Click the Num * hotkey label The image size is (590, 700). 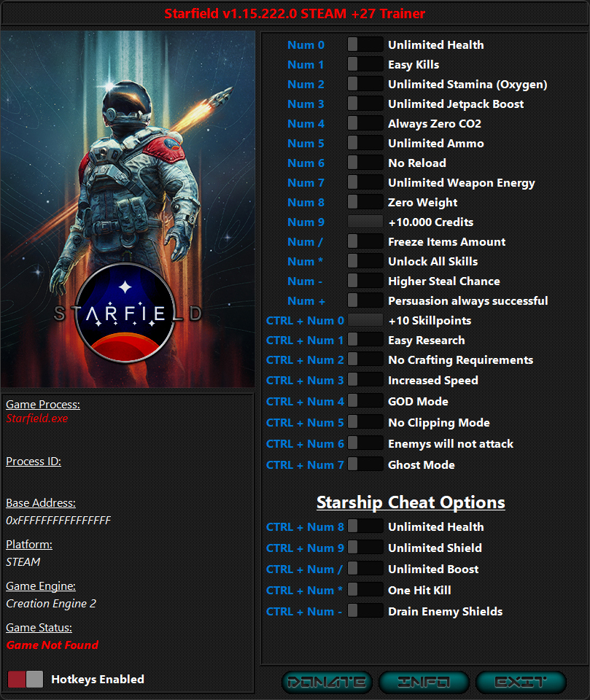305,261
